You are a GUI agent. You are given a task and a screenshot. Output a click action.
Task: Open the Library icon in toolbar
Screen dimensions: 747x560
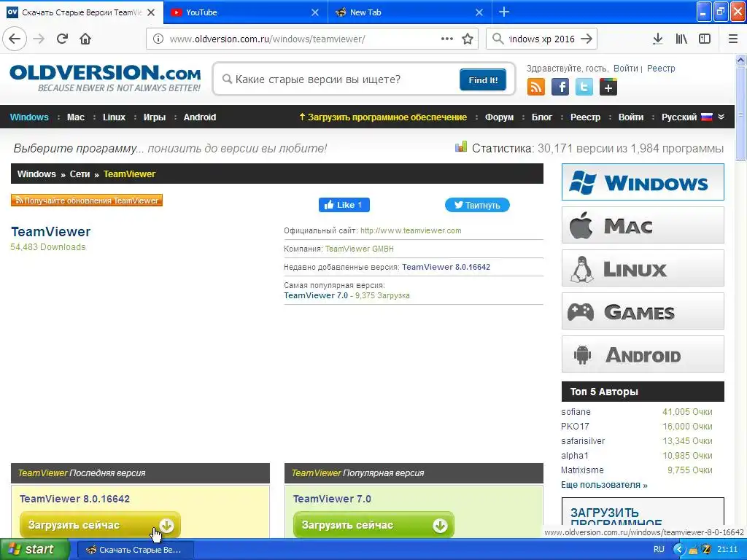[681, 39]
